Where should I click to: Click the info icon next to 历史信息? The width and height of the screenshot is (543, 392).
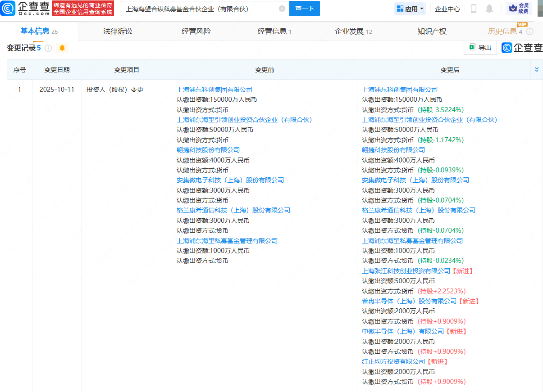point(530,32)
